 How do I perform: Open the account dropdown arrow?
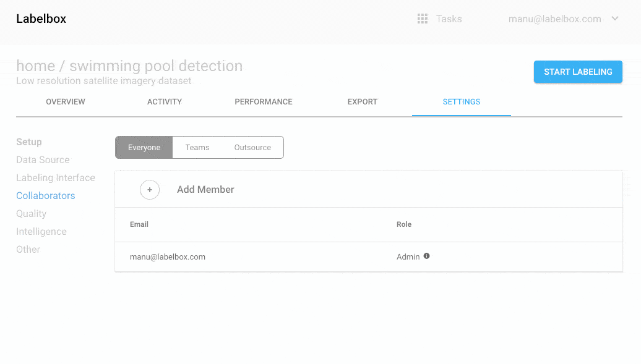pos(615,19)
